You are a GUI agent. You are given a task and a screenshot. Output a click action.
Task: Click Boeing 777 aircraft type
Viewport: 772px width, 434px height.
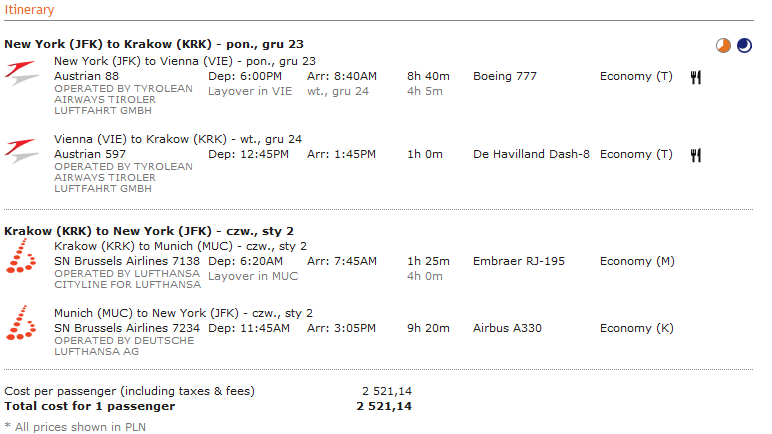point(505,76)
